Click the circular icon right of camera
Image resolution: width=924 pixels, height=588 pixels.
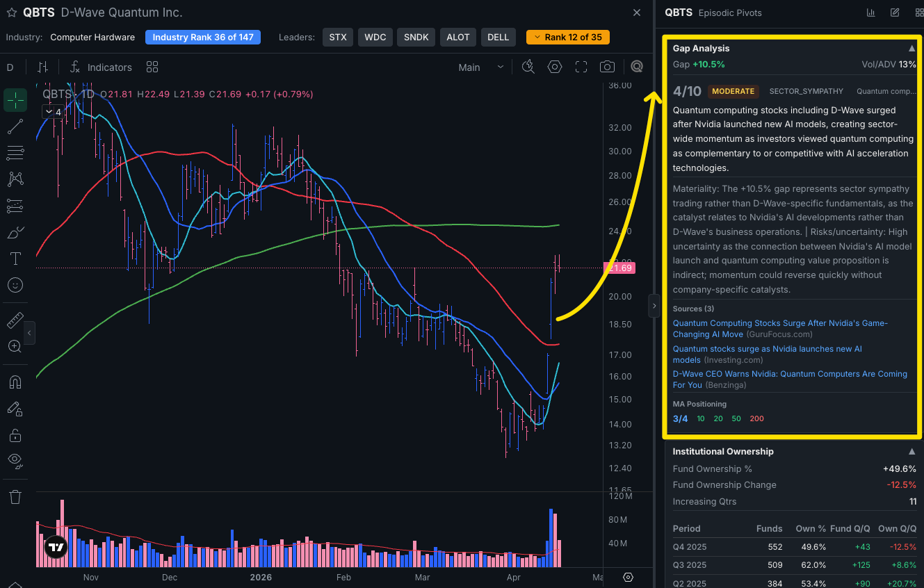point(637,67)
